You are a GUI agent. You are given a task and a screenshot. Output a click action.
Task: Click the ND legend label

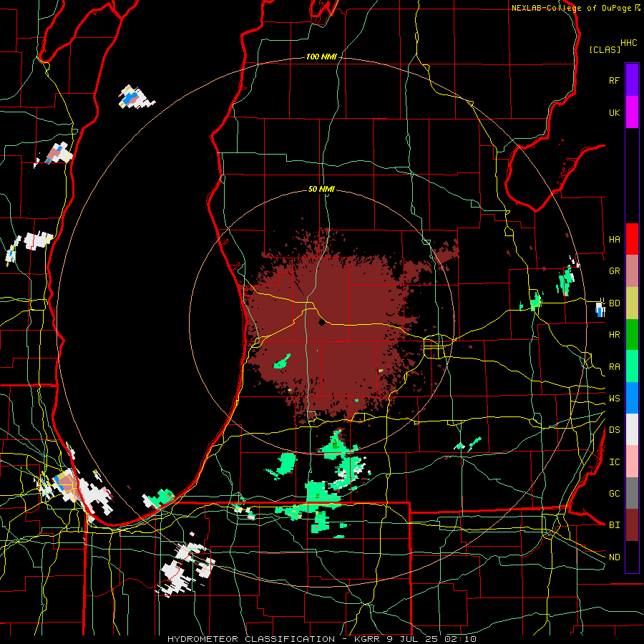coord(614,557)
